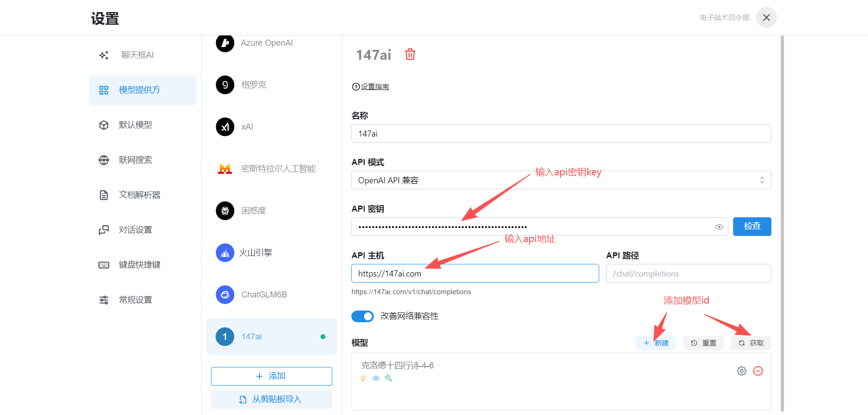This screenshot has width=868, height=415.
Task: Open the Azure OpenAI provider icon
Action: pyautogui.click(x=225, y=43)
